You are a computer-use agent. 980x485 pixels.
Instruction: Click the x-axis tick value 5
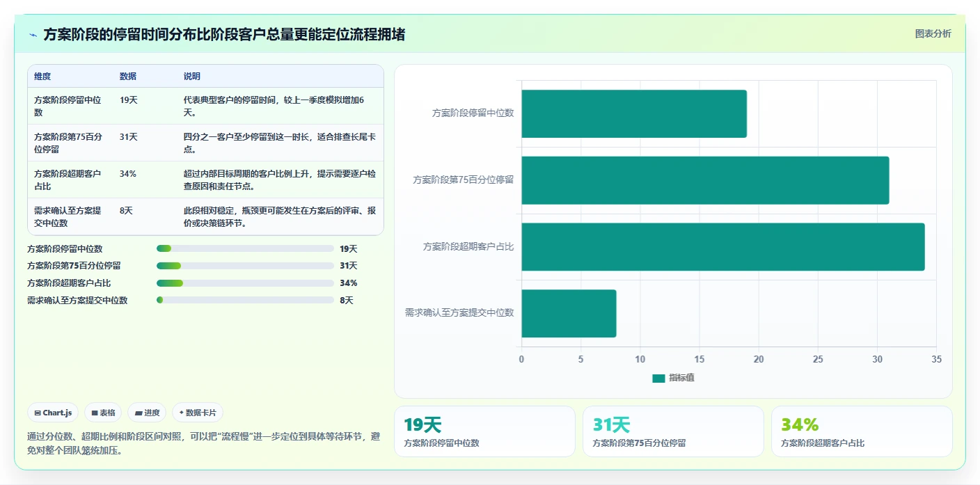coord(580,360)
